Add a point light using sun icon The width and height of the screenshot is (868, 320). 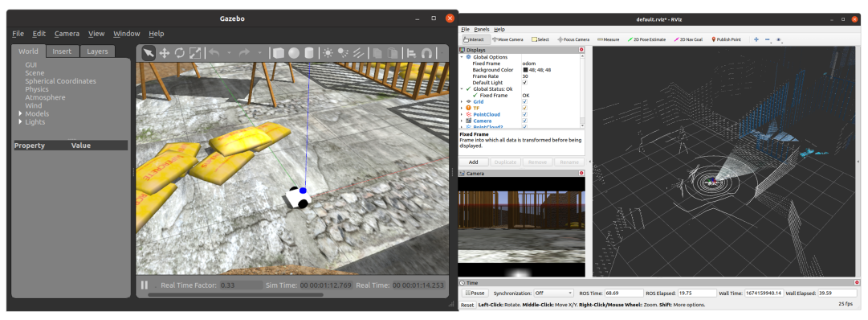coord(328,53)
